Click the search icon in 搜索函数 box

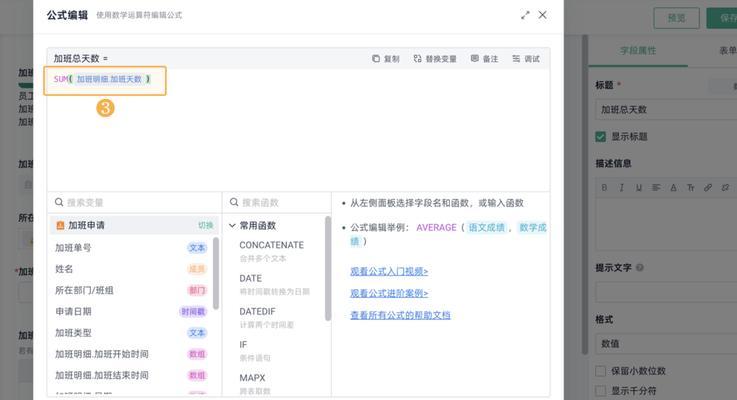[234, 202]
